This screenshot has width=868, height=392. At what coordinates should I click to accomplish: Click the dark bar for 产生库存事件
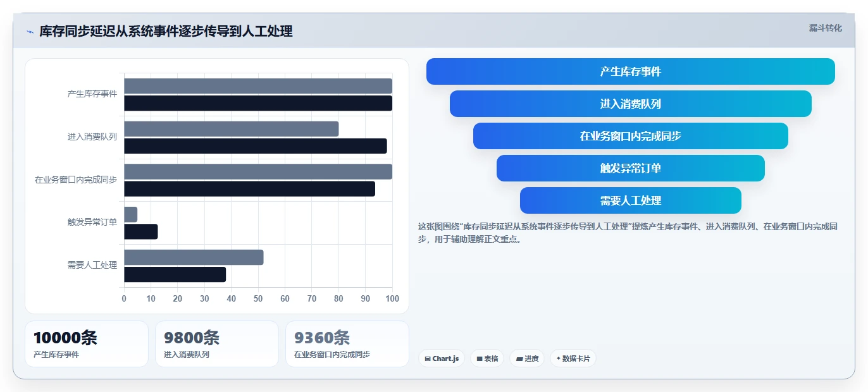coord(258,103)
